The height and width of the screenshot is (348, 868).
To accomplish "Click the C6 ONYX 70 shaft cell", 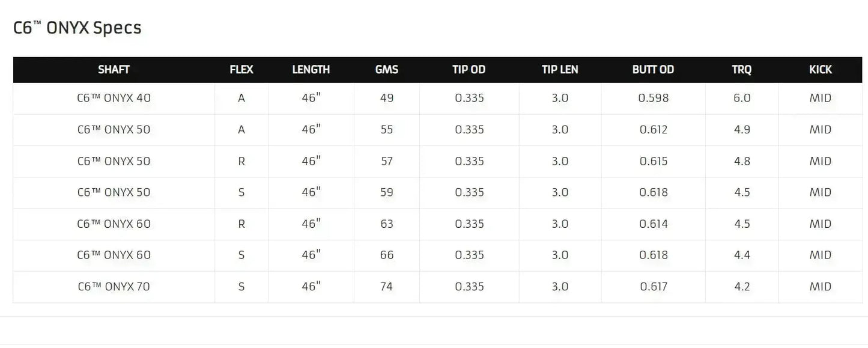I will pyautogui.click(x=114, y=287).
